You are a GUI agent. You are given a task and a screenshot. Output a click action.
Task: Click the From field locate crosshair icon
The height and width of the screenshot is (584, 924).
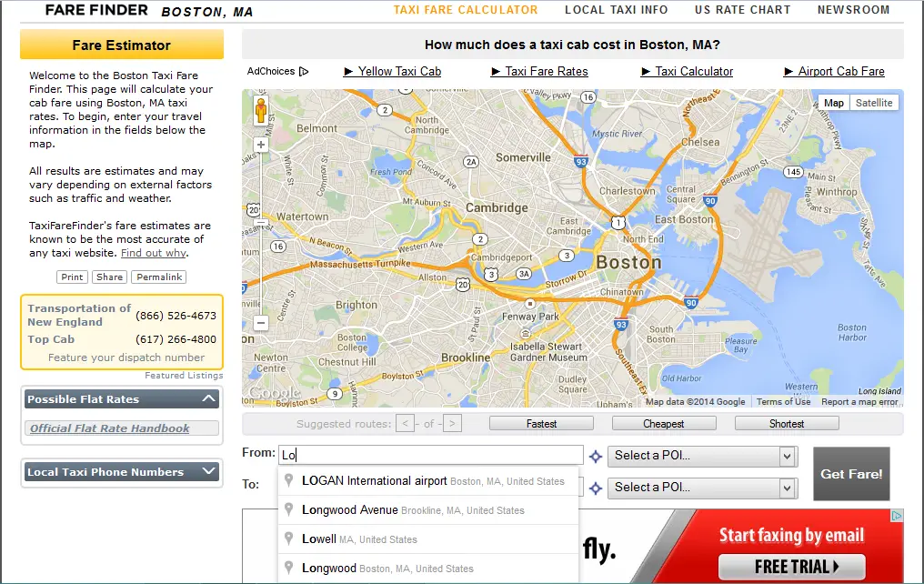(x=596, y=457)
